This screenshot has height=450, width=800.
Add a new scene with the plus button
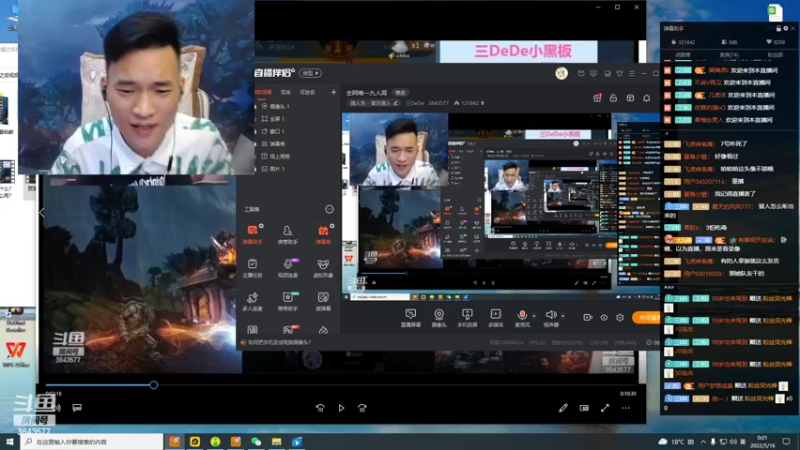[x=333, y=92]
